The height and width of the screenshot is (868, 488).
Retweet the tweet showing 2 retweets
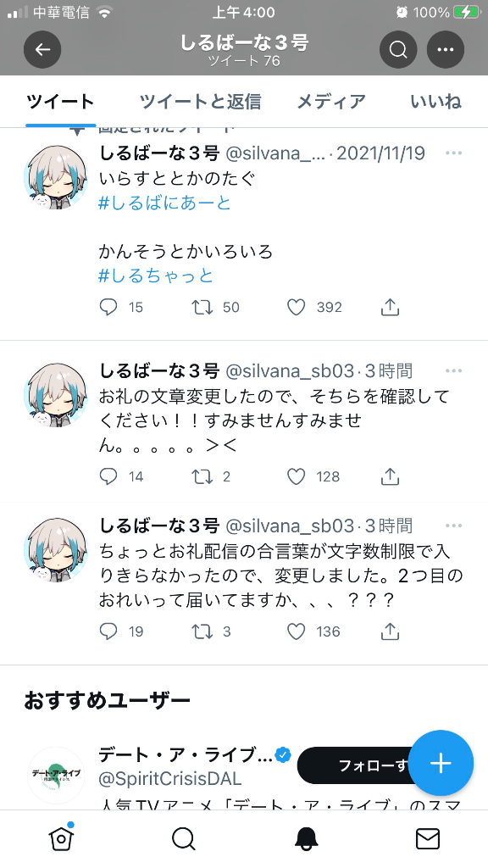click(202, 476)
